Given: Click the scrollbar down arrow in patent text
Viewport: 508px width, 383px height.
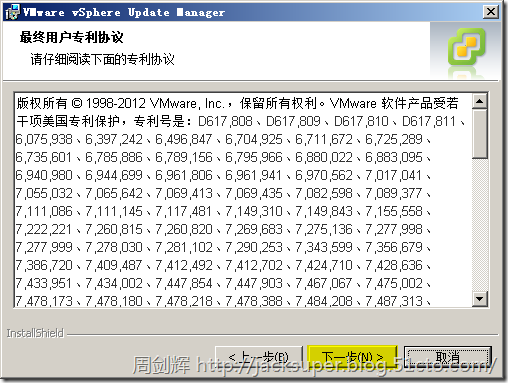Looking at the screenshot, I should coord(480,299).
